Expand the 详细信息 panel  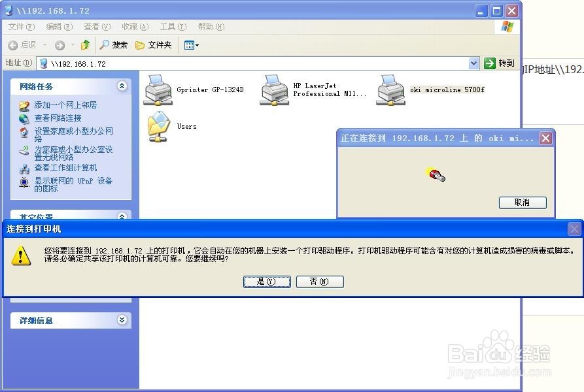pos(122,320)
